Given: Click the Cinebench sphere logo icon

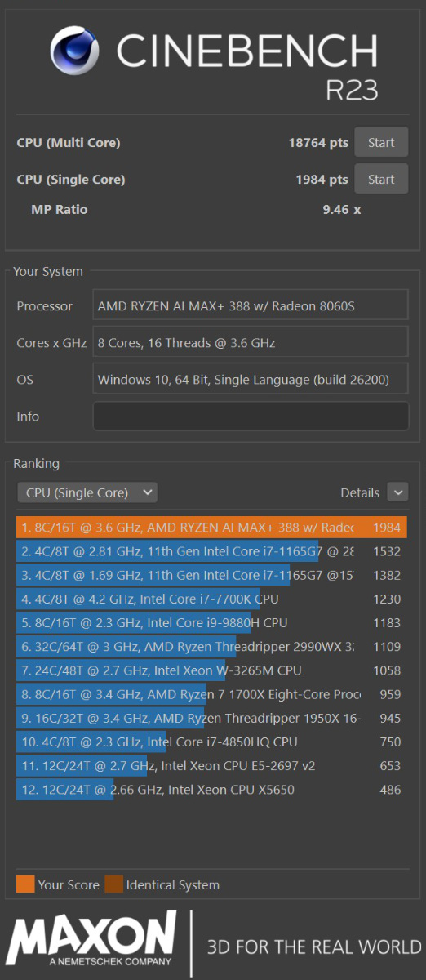Looking at the screenshot, I should [76, 50].
